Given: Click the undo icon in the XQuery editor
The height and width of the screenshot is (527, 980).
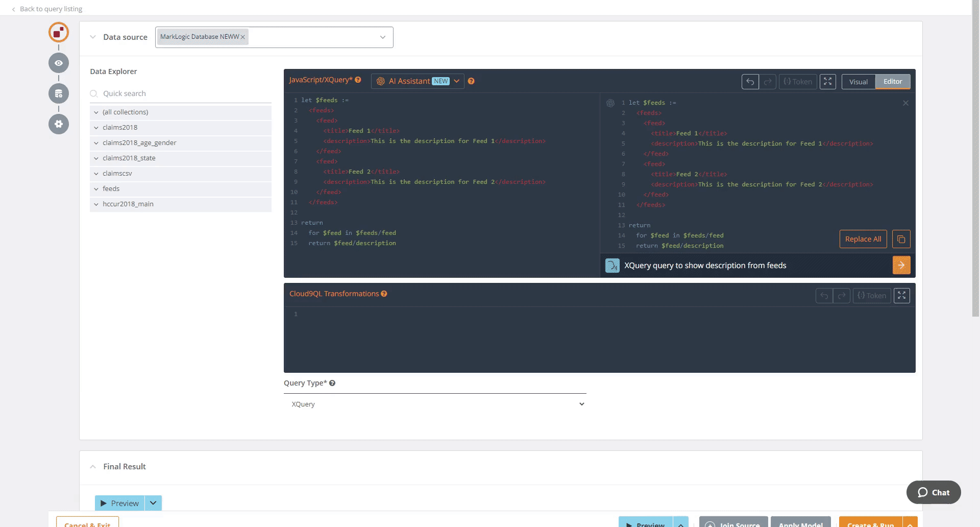Looking at the screenshot, I should (x=750, y=81).
